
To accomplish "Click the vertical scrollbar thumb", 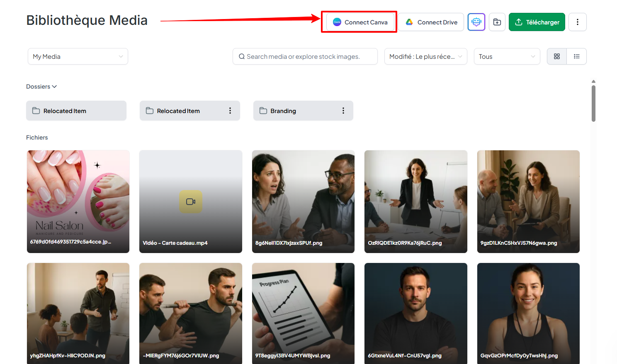I will [x=593, y=104].
